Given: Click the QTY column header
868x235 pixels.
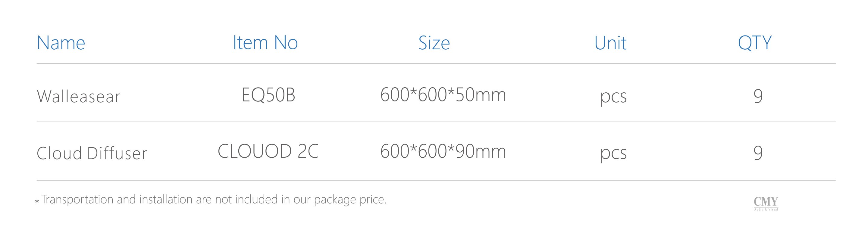Looking at the screenshot, I should 755,43.
